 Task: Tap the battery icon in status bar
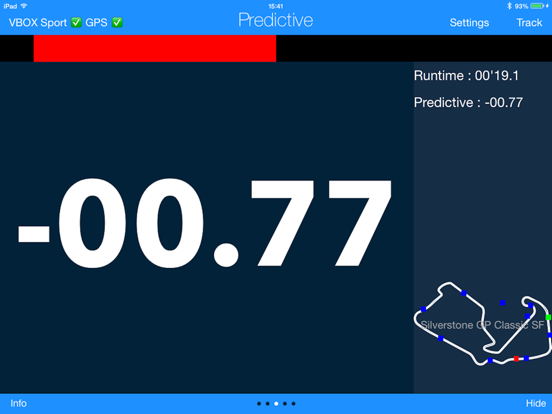pyautogui.click(x=538, y=6)
